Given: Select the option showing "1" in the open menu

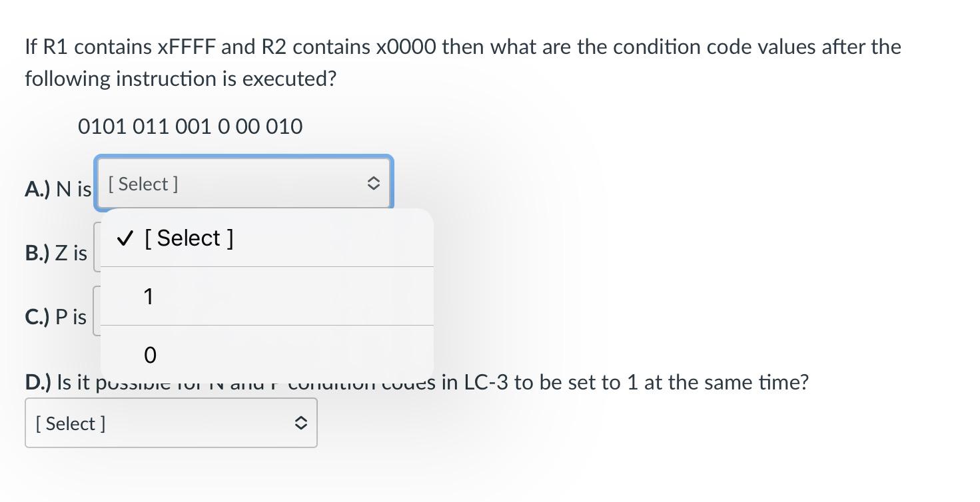Looking at the screenshot, I should coord(148,296).
